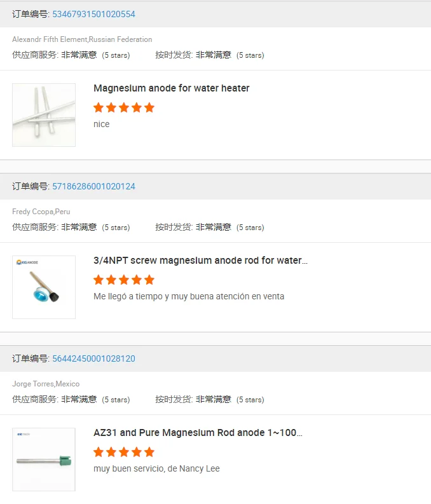This screenshot has height=504, width=431.
Task: Click 供应商服务 rating for Jorge Torres's order
Action: [71, 399]
